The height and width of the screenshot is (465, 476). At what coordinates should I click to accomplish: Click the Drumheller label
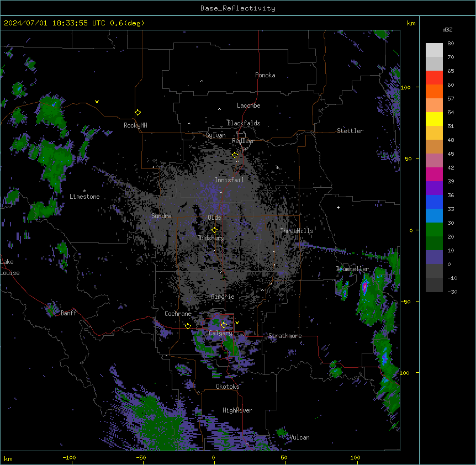click(x=352, y=269)
